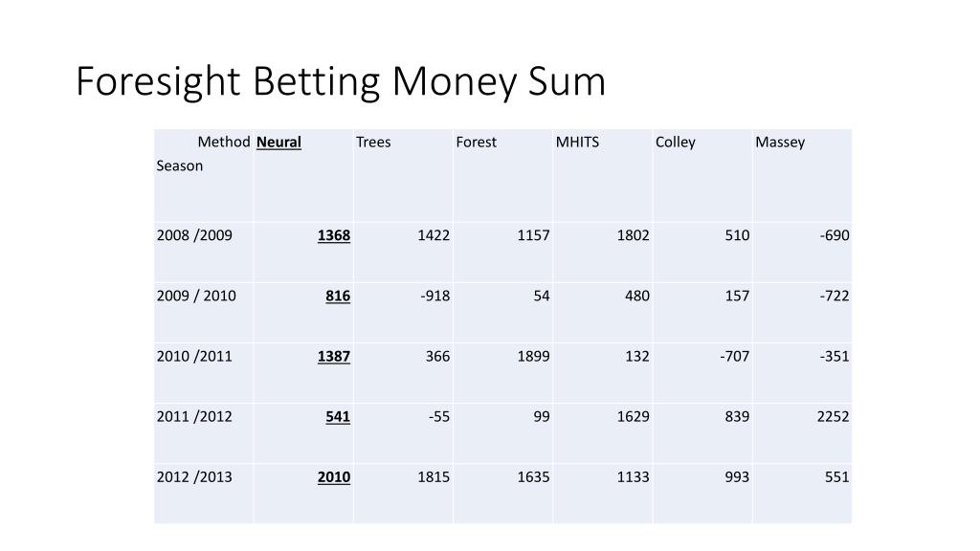This screenshot has height=551, width=980.
Task: Click the Trees cell showing -918
Action: 435,297
